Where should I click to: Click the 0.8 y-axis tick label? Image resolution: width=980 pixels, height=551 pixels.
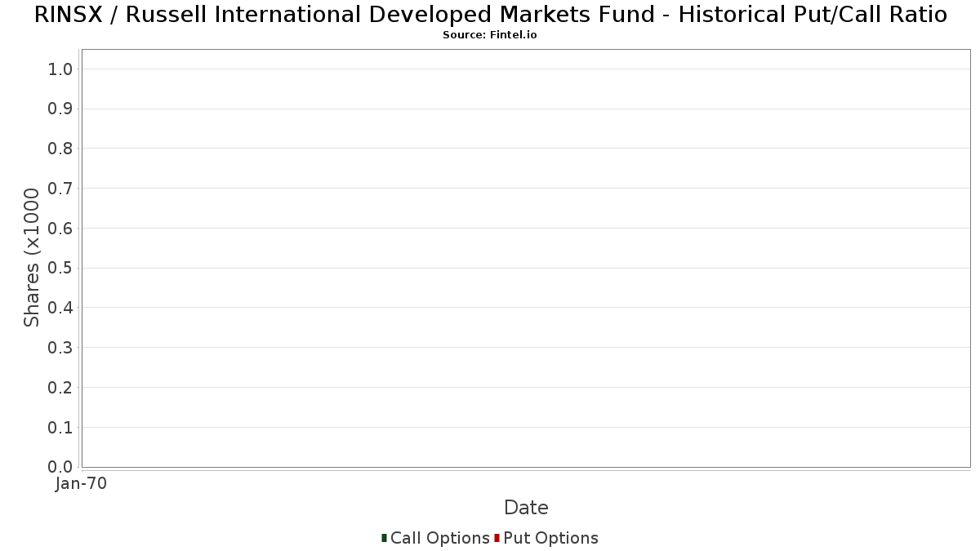pos(61,149)
